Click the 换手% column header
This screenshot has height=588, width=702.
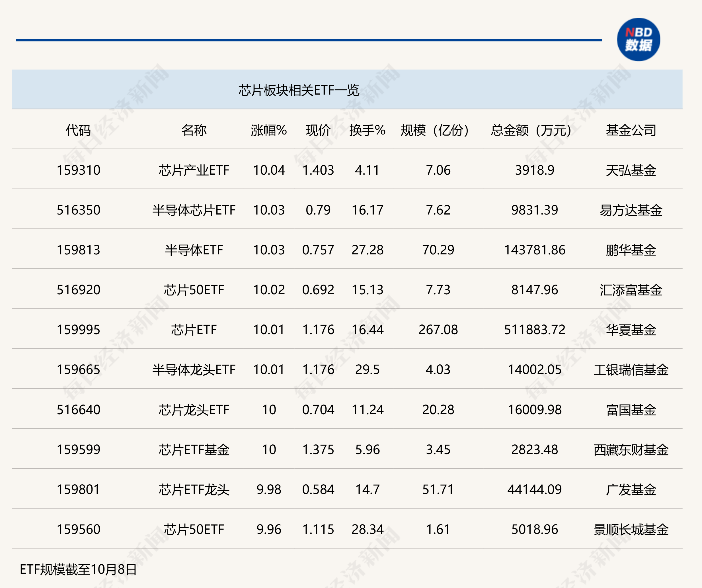367,130
